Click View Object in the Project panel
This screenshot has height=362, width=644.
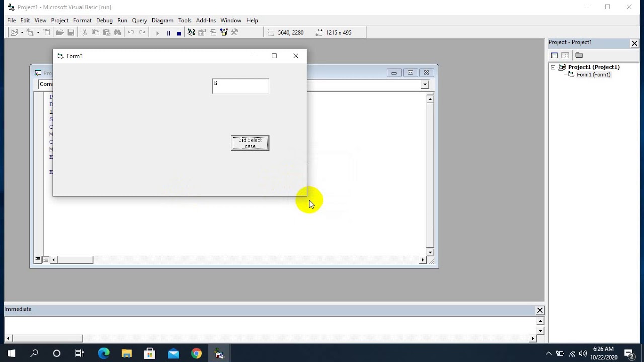(x=565, y=55)
